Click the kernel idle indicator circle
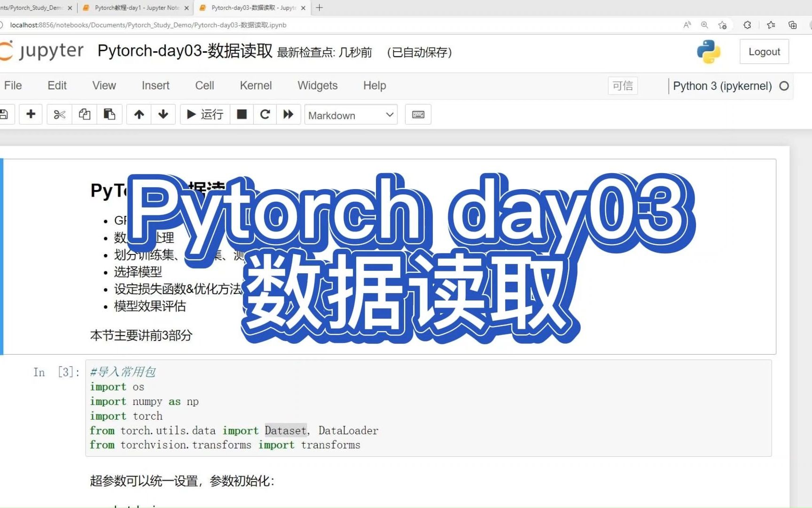The width and height of the screenshot is (812, 508). (x=784, y=86)
